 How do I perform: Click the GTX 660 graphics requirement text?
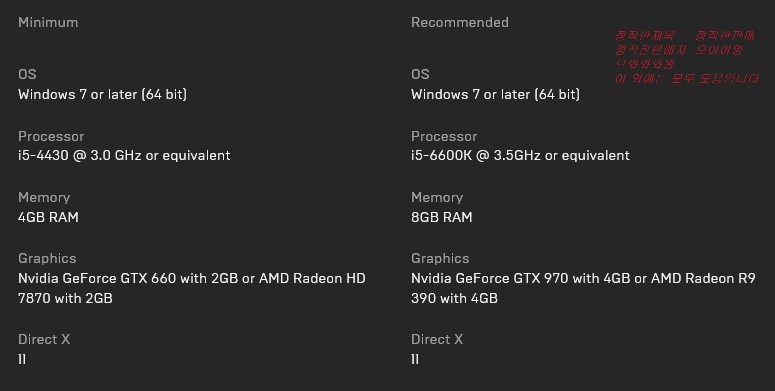click(192, 288)
